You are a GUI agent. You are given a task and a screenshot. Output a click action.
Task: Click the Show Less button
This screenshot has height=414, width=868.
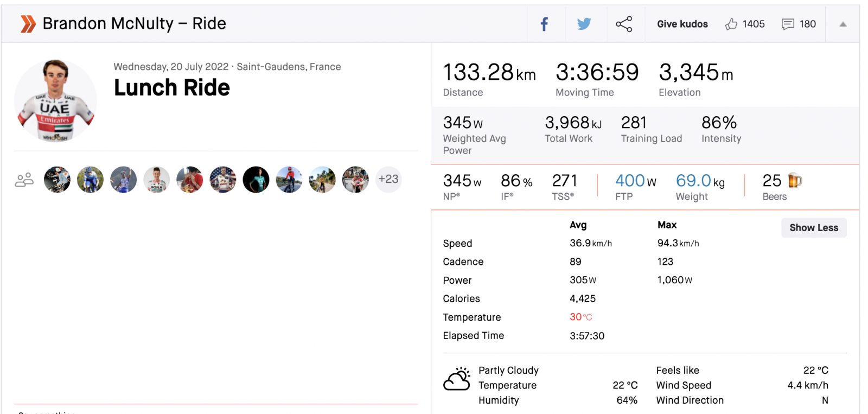pos(814,228)
